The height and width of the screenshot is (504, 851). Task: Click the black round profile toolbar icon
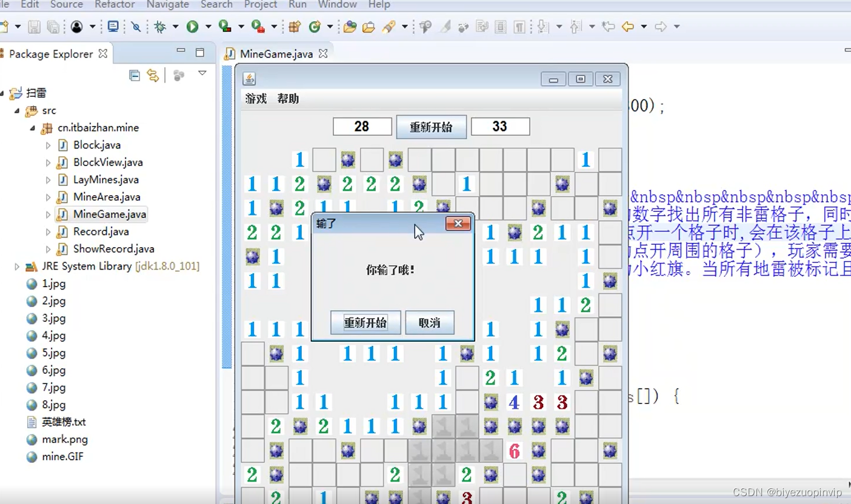pos(76,27)
